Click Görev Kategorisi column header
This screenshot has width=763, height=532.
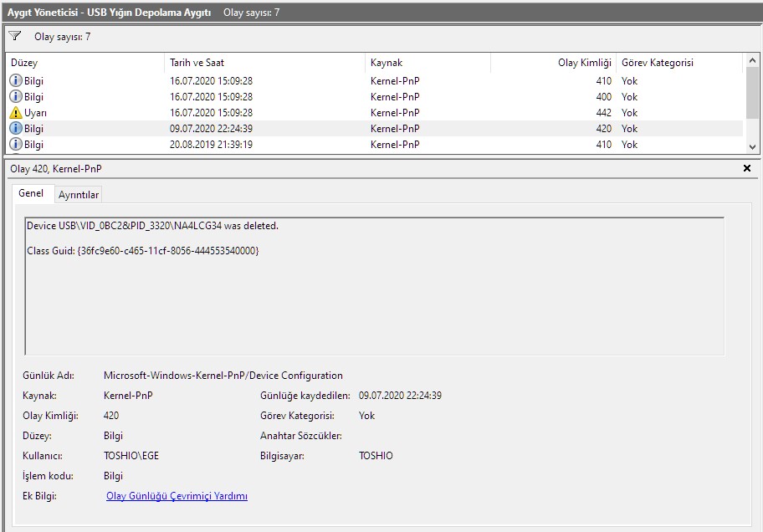(x=678, y=63)
